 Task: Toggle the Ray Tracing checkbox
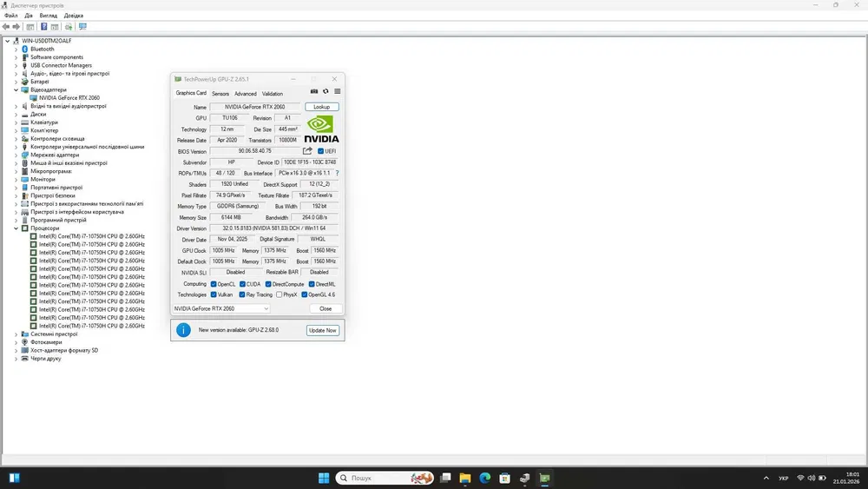242,294
